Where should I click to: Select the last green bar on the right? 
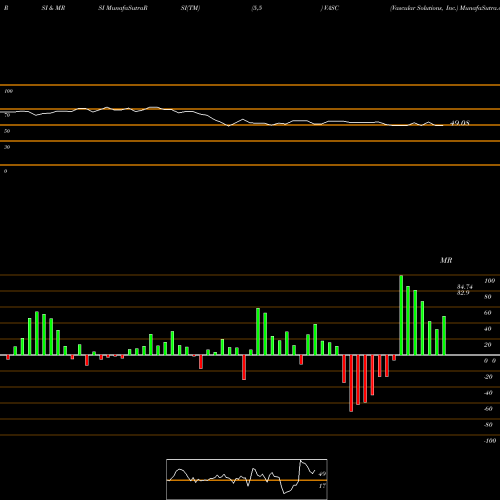(x=444, y=335)
